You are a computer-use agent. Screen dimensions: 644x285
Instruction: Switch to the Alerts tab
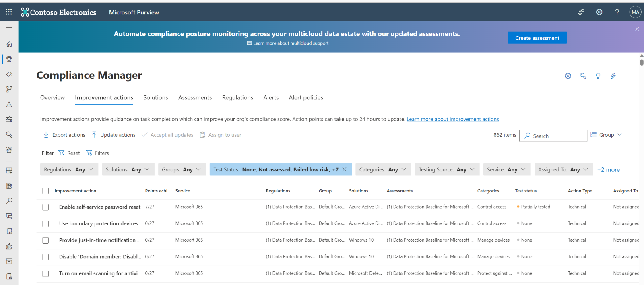coord(271,97)
